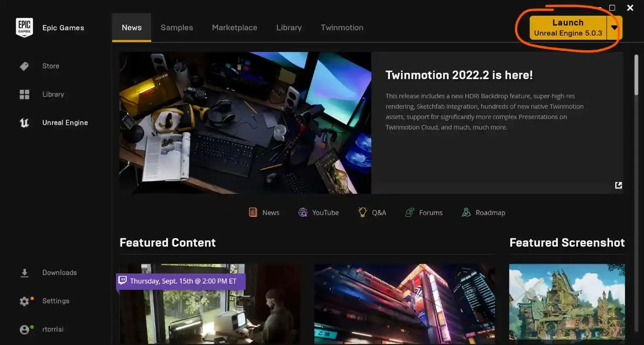Click the Twinmotion release description paragraph
The width and height of the screenshot is (644, 345).
[x=484, y=112]
